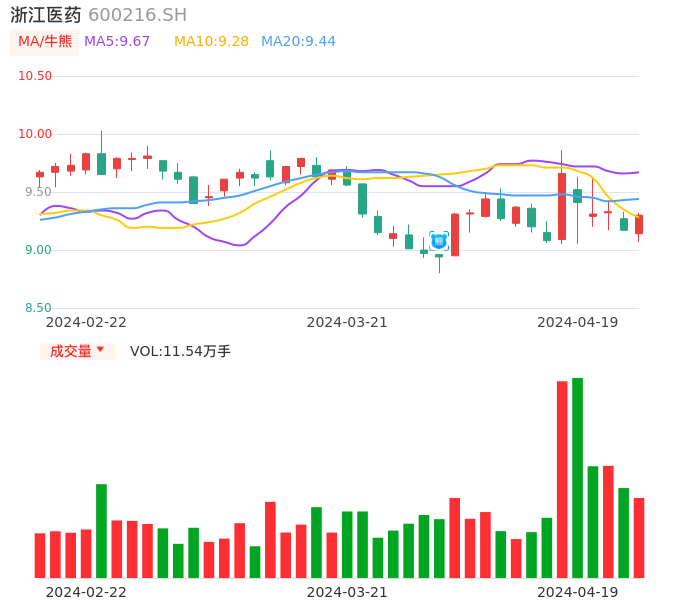
Task: Select the tallest green volume bar
Action: coord(577,478)
